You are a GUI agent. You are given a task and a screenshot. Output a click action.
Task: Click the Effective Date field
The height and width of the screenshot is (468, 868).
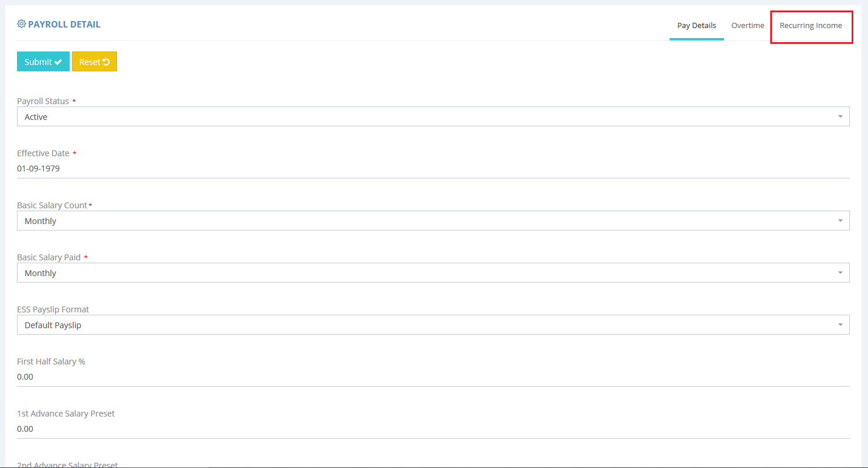[x=433, y=168]
